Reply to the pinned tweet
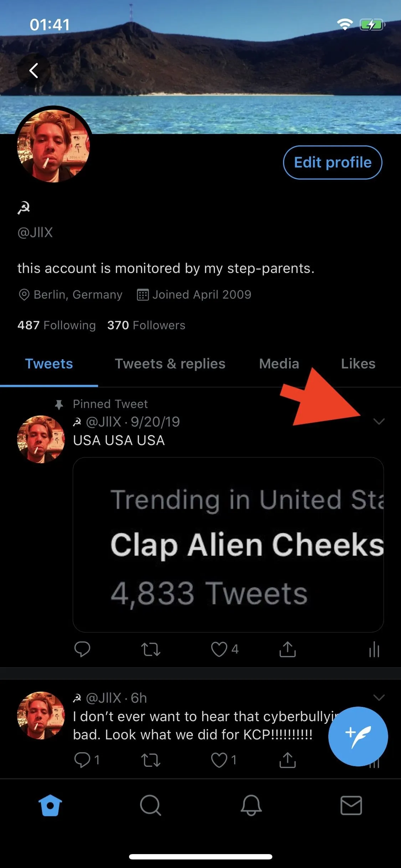 pos(82,649)
